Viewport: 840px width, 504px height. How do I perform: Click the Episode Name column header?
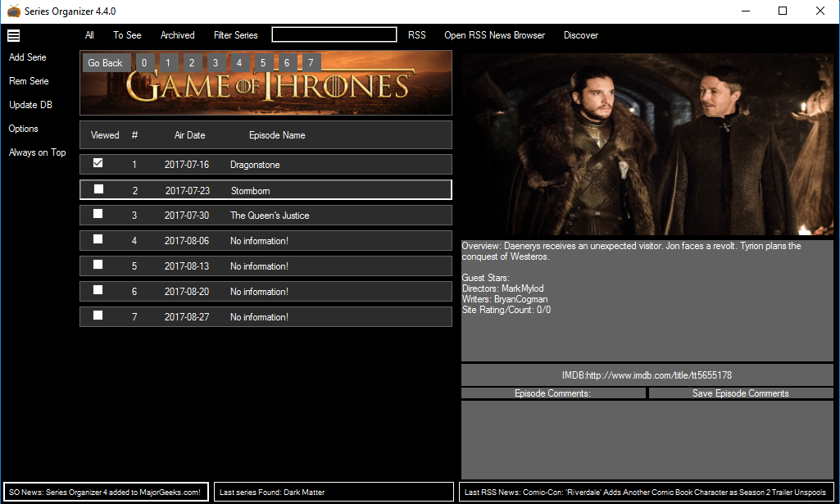[277, 135]
